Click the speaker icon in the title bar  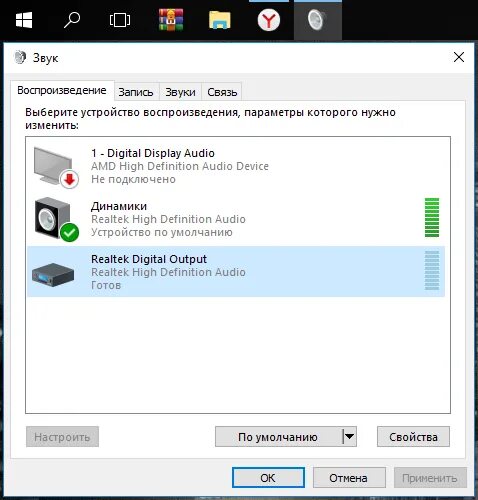point(20,58)
